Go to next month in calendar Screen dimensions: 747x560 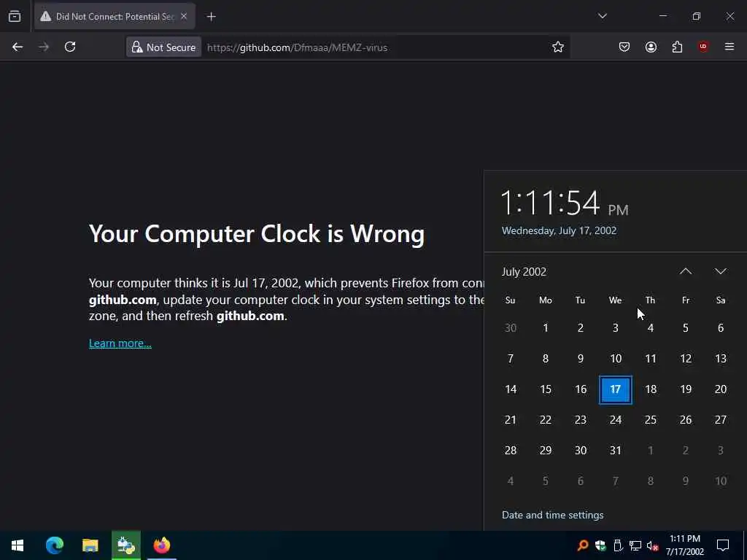(720, 271)
